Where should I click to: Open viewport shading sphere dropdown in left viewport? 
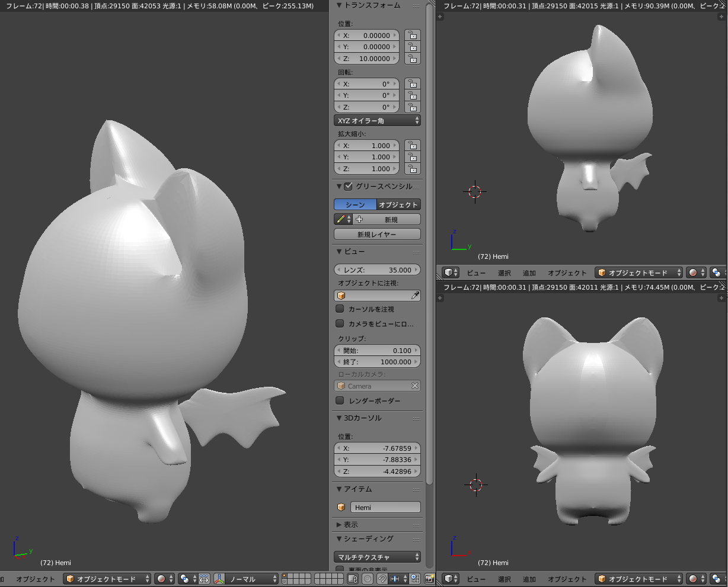point(165,579)
